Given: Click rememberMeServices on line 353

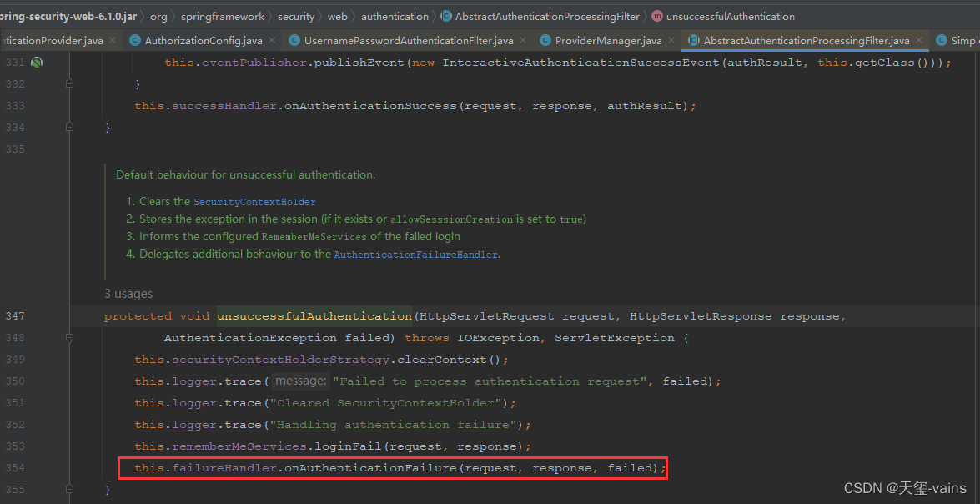Looking at the screenshot, I should pyautogui.click(x=239, y=446).
